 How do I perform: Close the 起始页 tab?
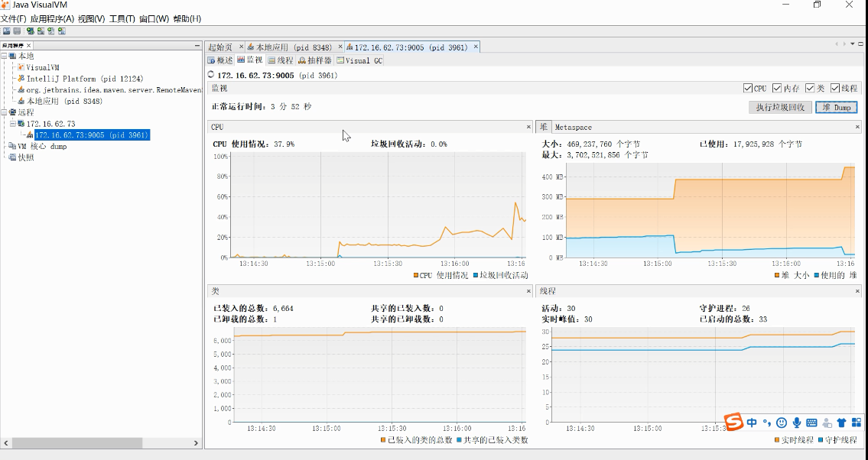pyautogui.click(x=242, y=47)
